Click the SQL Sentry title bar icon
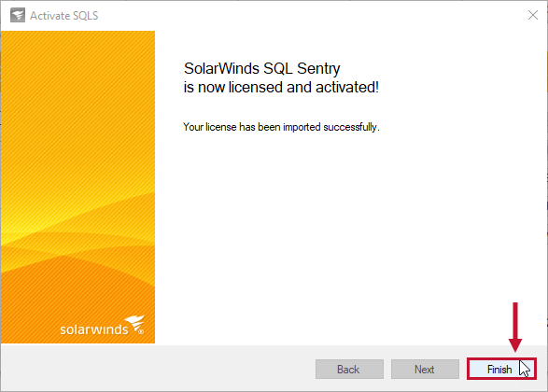The image size is (548, 392). tap(18, 15)
